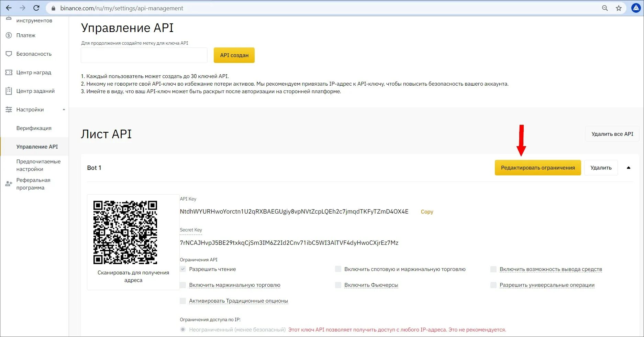Enable Включить возможность вывода средств checkbox
644x337 pixels.
coord(493,269)
